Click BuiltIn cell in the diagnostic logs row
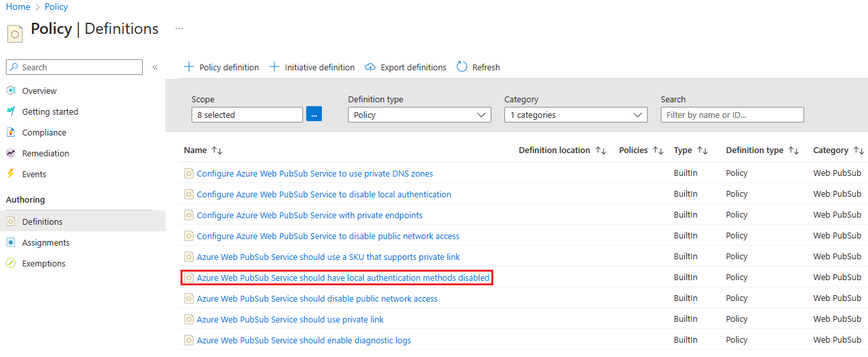Viewport: 868px width, 357px height. pos(686,340)
